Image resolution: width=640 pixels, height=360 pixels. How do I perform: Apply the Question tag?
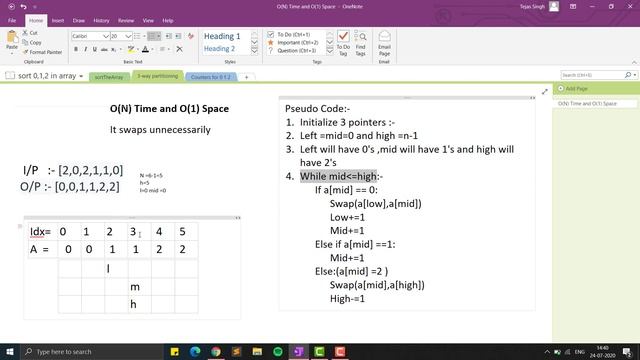click(x=292, y=51)
